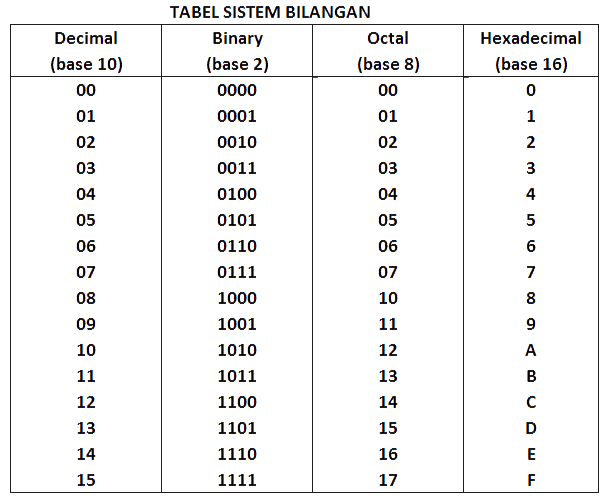616x499 pixels.
Task: Choose "10" in the Octal column
Action: click(388, 298)
